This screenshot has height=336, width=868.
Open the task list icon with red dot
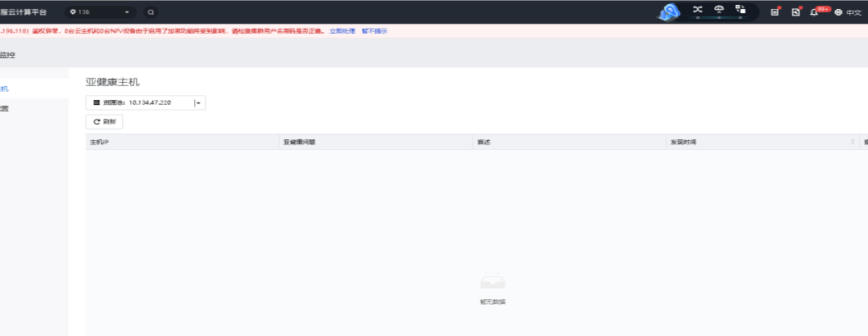click(775, 12)
